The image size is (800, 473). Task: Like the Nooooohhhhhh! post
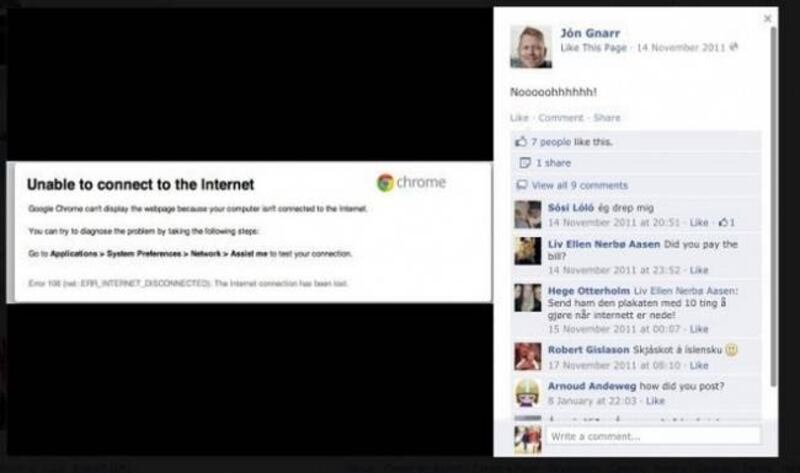click(519, 117)
